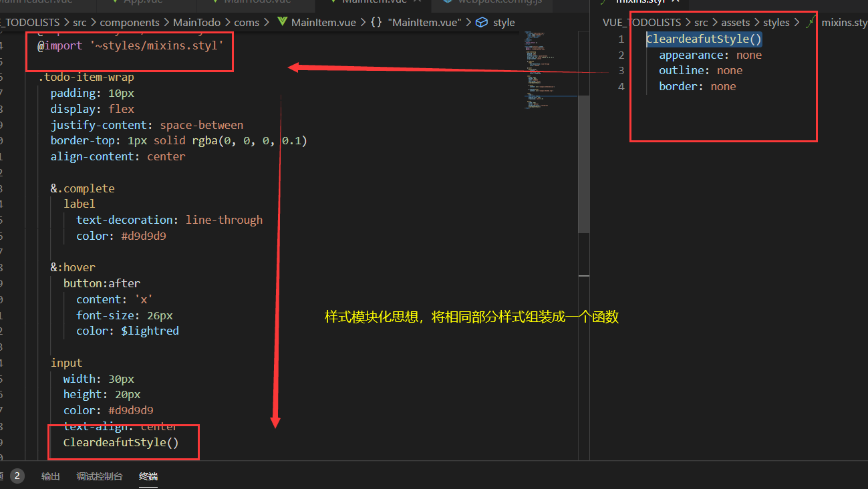
Task: Click the cube symbol icon before style
Action: tap(482, 23)
